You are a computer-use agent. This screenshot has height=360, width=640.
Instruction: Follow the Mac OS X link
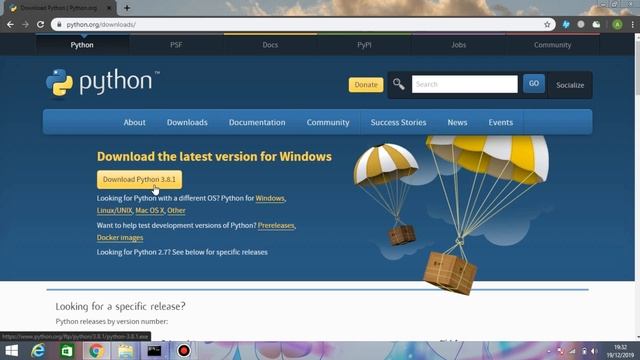150,211
